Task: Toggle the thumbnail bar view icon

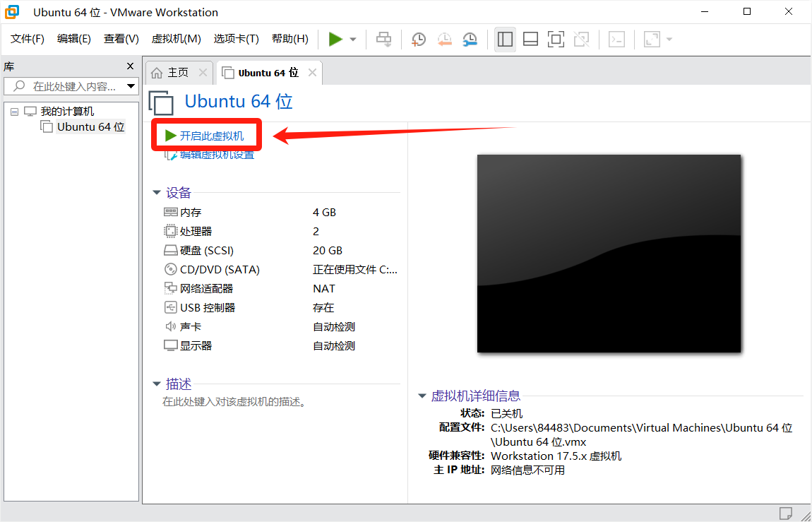Action: point(530,40)
